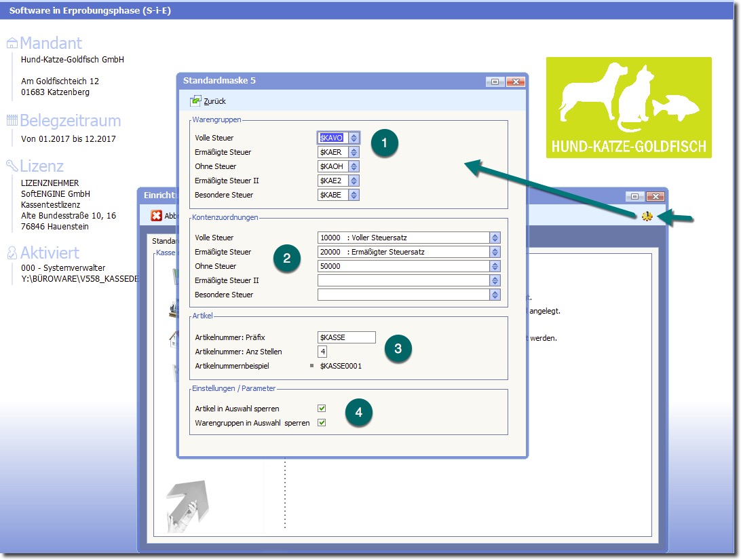Click the Volle Steuer $KAVO spinner
This screenshot has height=560, width=741.
coord(354,138)
